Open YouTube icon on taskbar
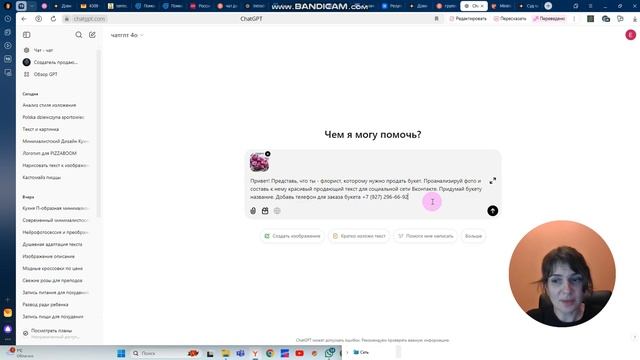The image size is (640, 360). pos(300,353)
